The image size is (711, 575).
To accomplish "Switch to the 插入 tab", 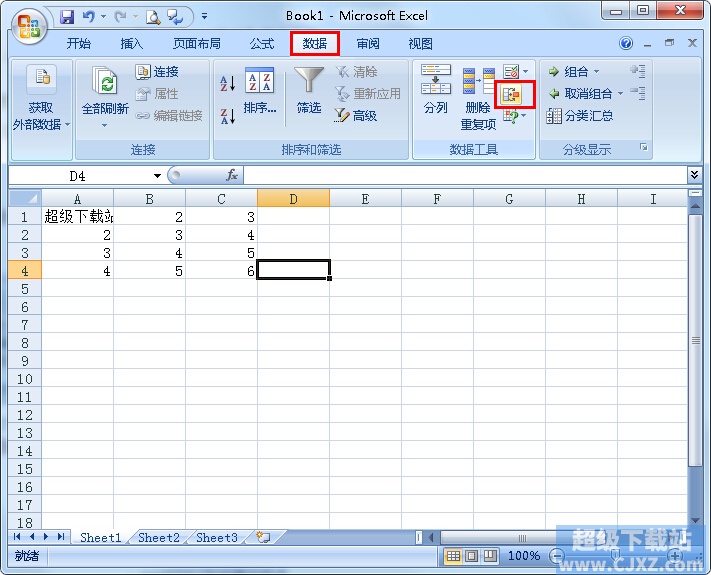I will [x=131, y=44].
